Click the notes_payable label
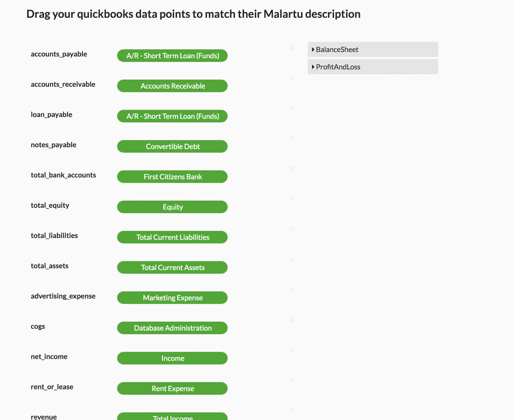Viewport: 514px width, 420px height. (x=53, y=145)
